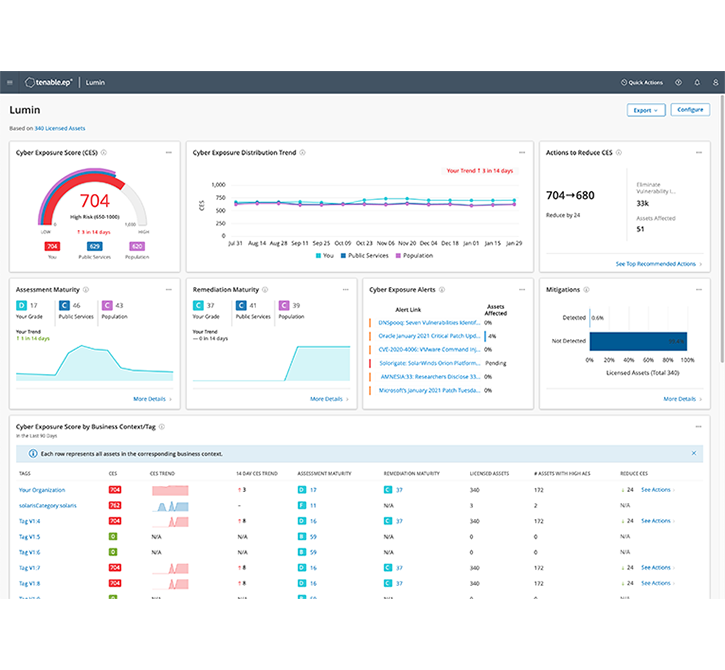Sort table by the TAGS column header
The image size is (725, 670).
[x=25, y=473]
